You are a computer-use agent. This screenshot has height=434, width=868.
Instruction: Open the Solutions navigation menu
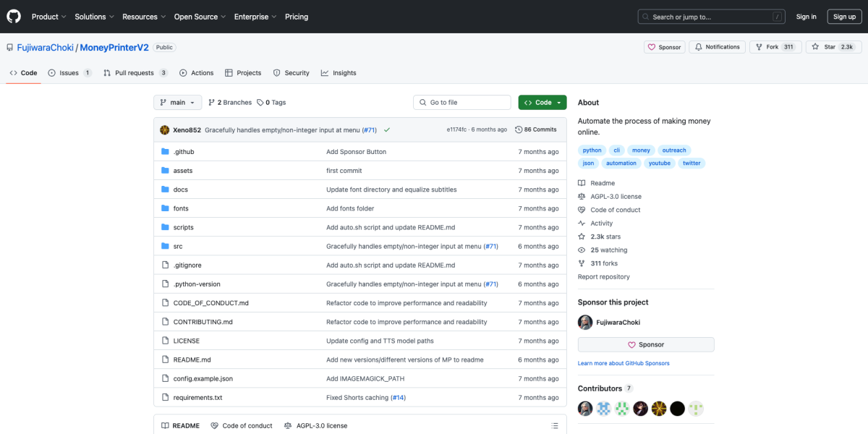tap(94, 17)
